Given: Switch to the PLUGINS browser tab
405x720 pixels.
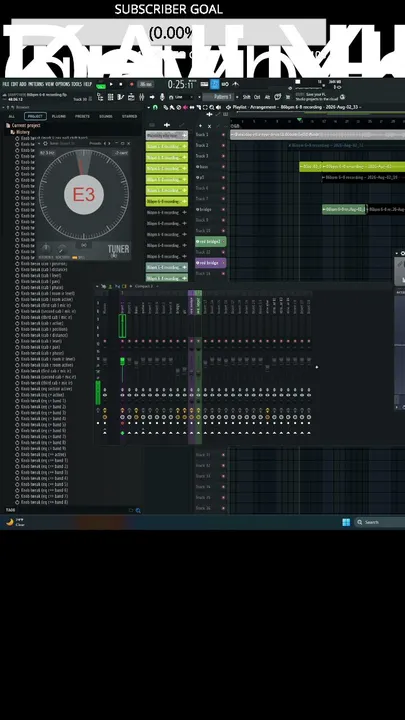Looking at the screenshot, I should click(59, 116).
